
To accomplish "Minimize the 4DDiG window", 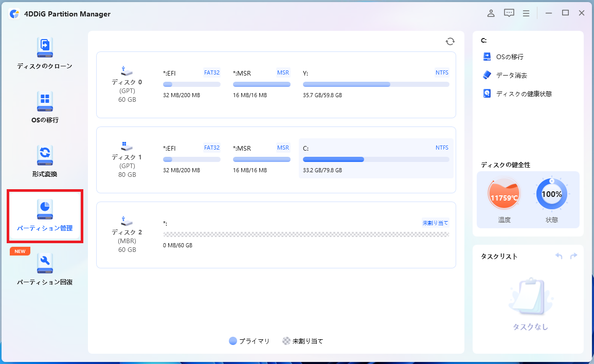I will pos(548,13).
